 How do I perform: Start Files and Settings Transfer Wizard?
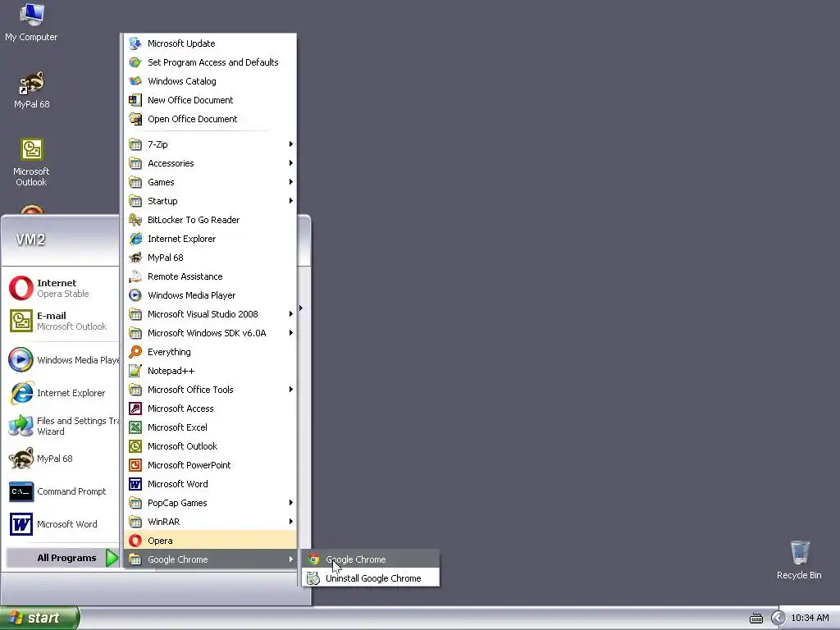62,426
